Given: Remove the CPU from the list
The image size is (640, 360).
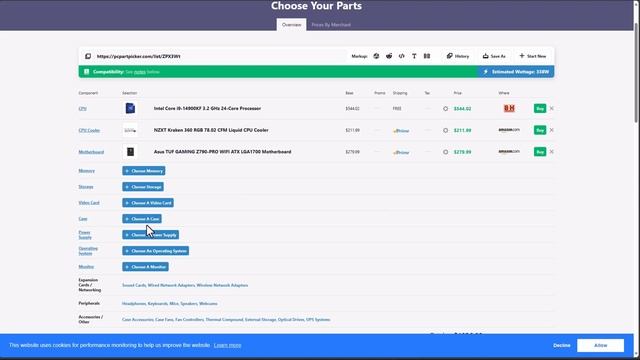Looking at the screenshot, I should [551, 109].
